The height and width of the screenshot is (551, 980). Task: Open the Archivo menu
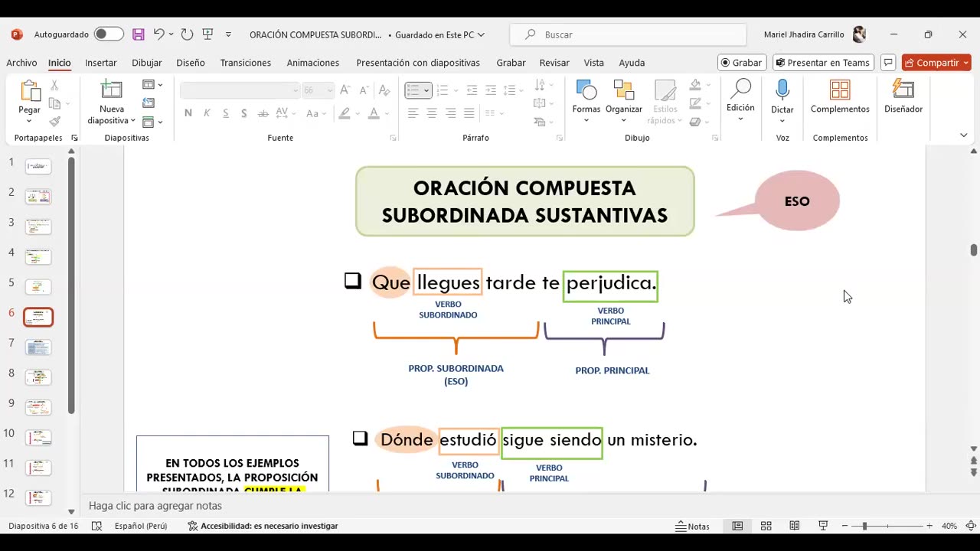click(21, 63)
